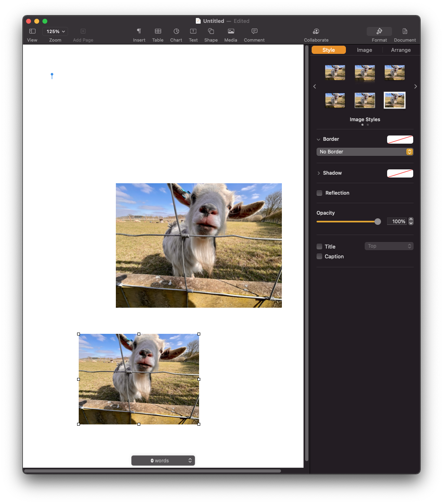Open the No Border dropdown
The height and width of the screenshot is (504, 443).
click(365, 152)
